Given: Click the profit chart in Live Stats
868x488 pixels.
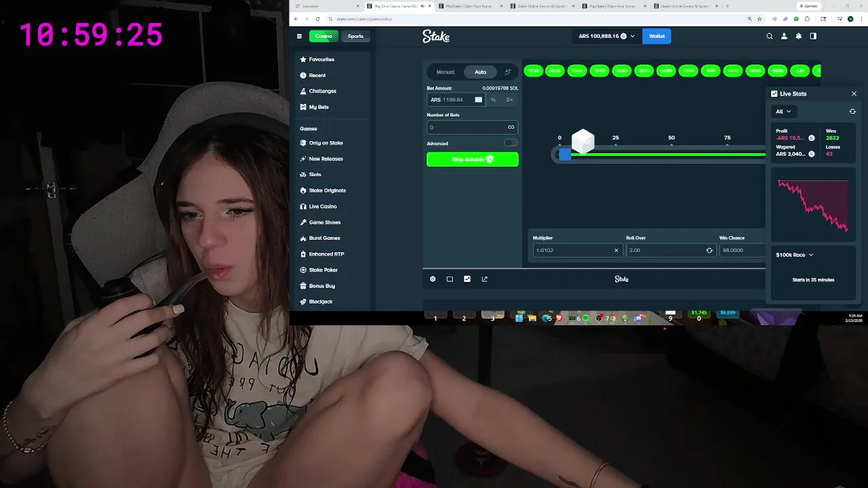Looking at the screenshot, I should (x=813, y=205).
